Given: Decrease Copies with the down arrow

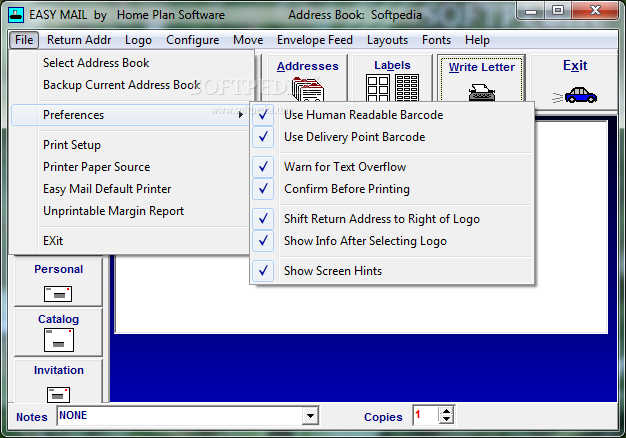Looking at the screenshot, I should pos(446,420).
